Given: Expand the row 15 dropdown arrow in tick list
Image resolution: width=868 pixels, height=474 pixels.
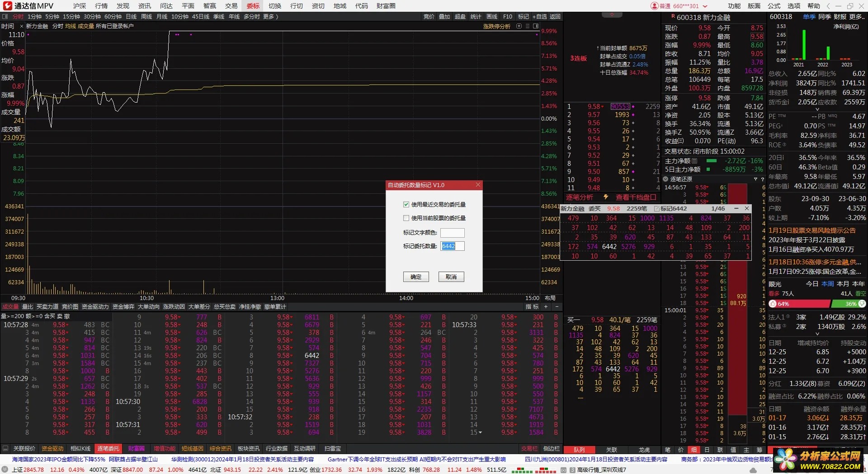Looking at the screenshot, I should (480, 432).
